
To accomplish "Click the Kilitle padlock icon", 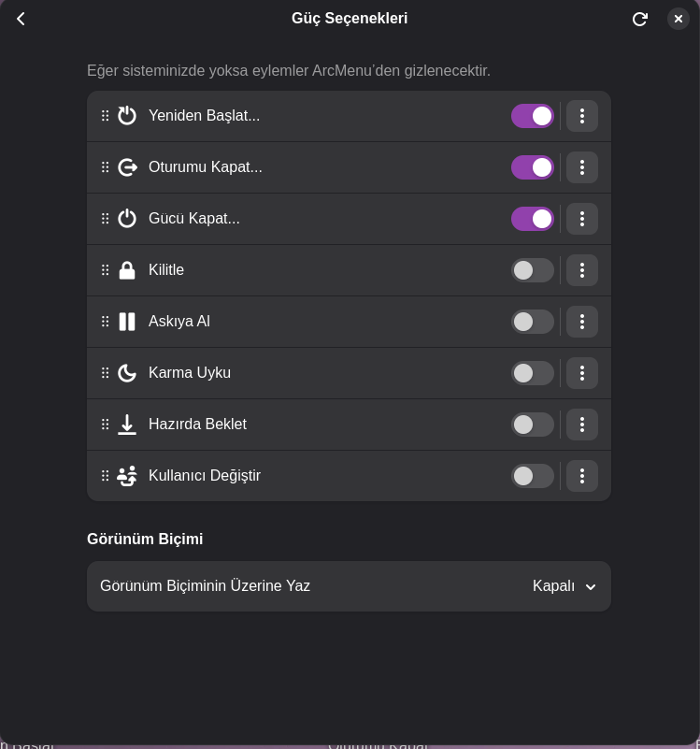I will coord(127,270).
